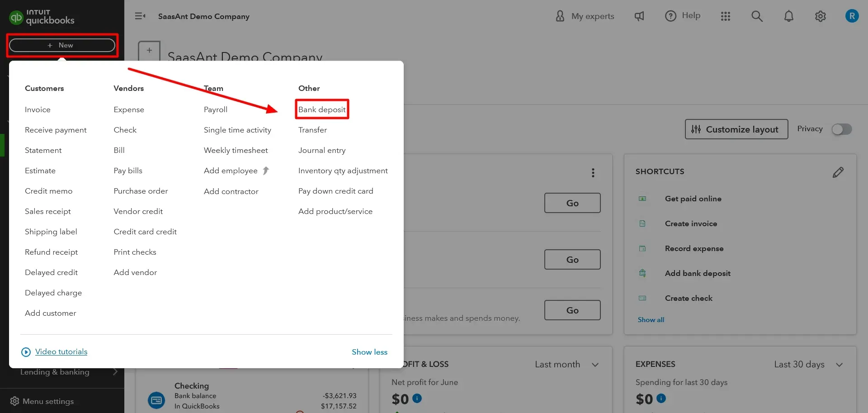868x413 pixels.
Task: Choose Add customer under Customers
Action: click(50, 313)
